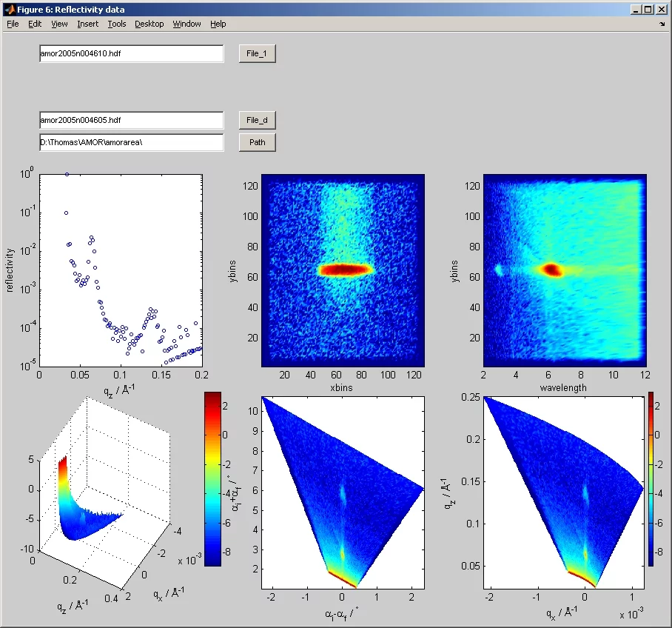The height and width of the screenshot is (628, 672).
Task: Select the wavelength versus ybins heatmap
Action: click(565, 270)
